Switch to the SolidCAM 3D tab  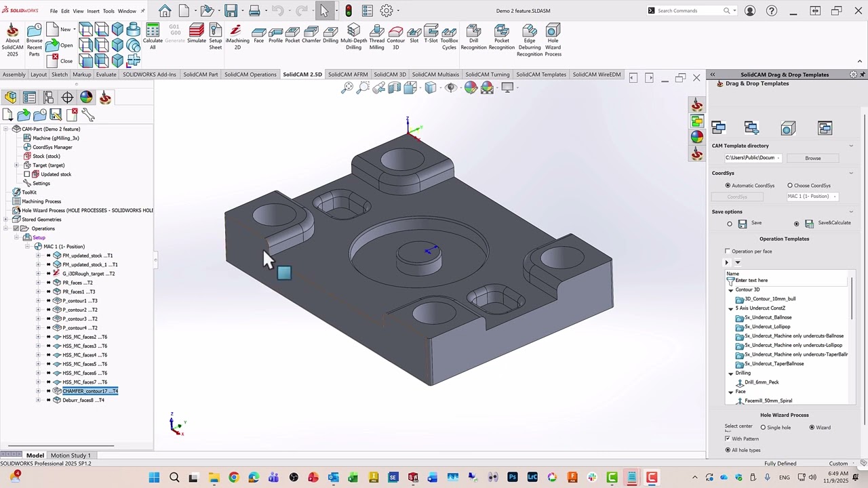(389, 75)
